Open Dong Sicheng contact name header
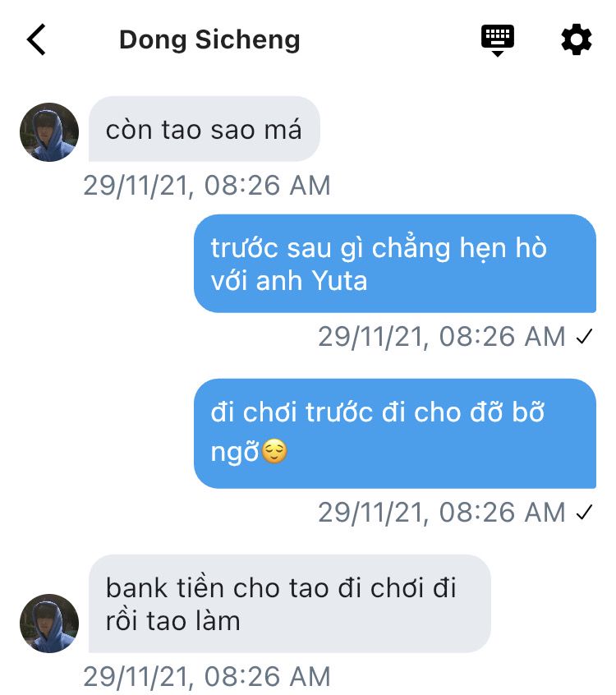The width and height of the screenshot is (616, 695). coord(209,40)
